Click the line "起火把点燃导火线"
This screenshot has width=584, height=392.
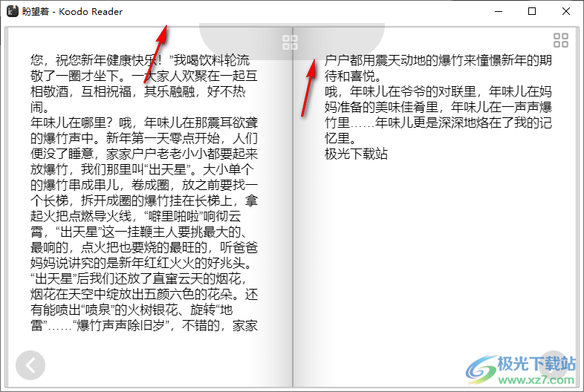pos(135,216)
